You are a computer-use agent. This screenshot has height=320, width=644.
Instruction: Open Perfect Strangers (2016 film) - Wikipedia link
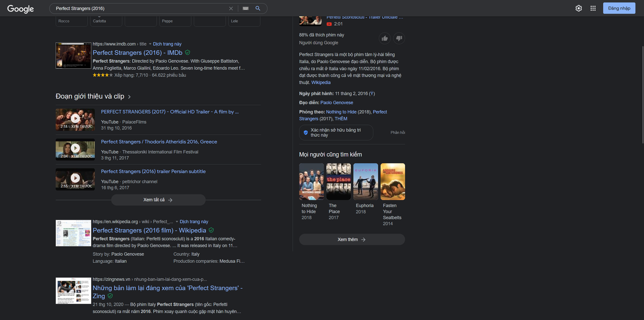149,230
